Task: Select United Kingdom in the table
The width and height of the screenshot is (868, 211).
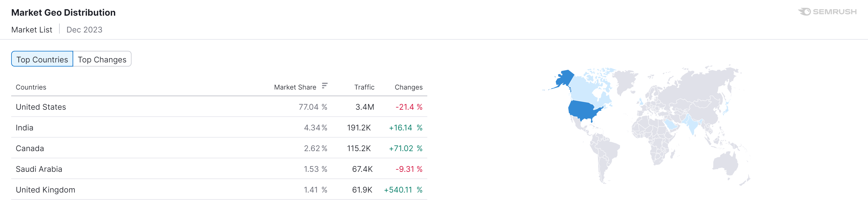Action: 45,190
